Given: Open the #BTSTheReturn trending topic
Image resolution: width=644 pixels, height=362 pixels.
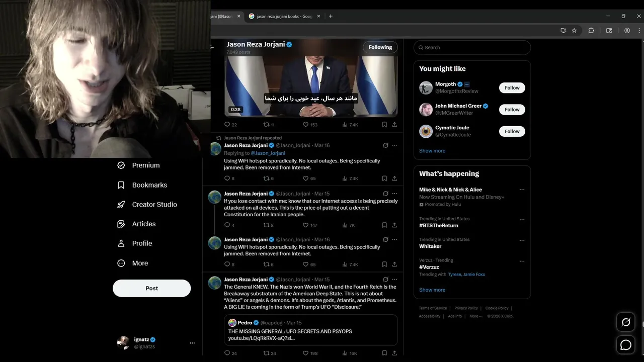Looking at the screenshot, I should pos(439,226).
